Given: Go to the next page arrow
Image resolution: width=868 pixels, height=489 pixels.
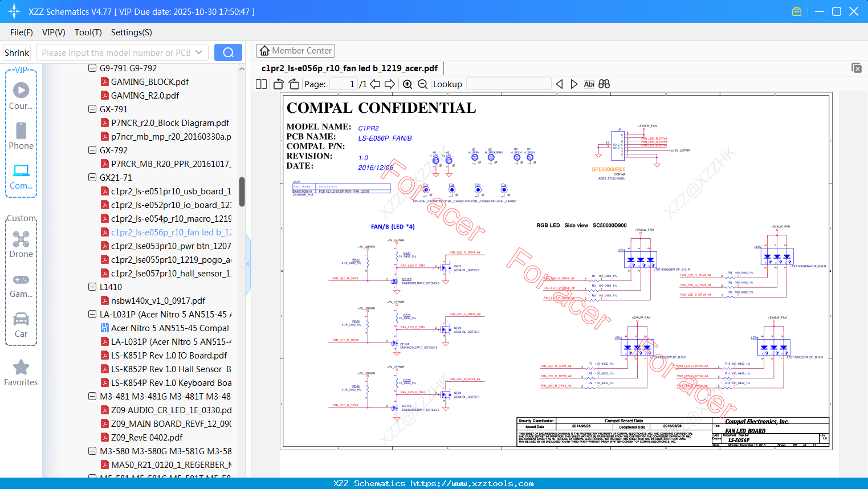Looking at the screenshot, I should coord(390,84).
